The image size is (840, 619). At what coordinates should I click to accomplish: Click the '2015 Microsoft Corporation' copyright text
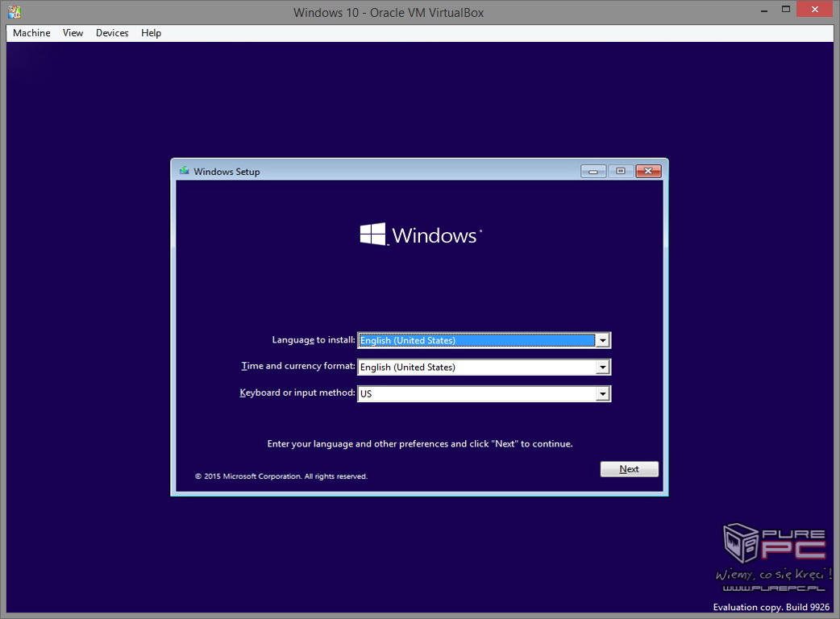click(281, 476)
